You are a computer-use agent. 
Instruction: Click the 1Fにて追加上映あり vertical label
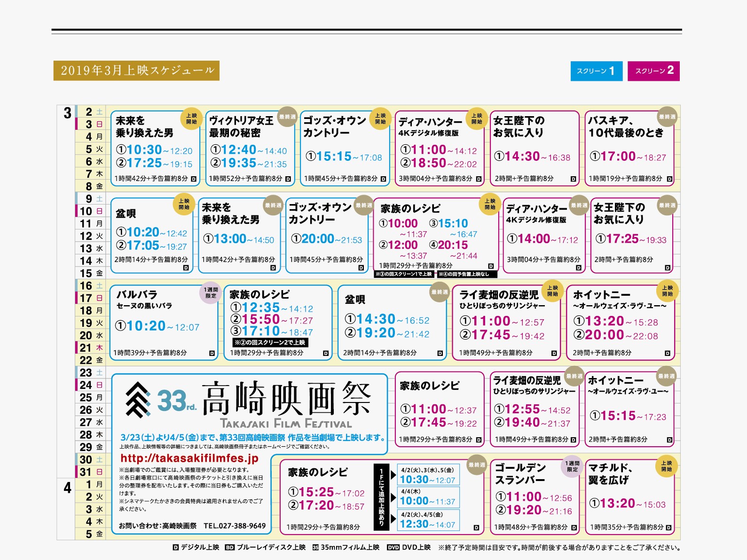coord(381,497)
